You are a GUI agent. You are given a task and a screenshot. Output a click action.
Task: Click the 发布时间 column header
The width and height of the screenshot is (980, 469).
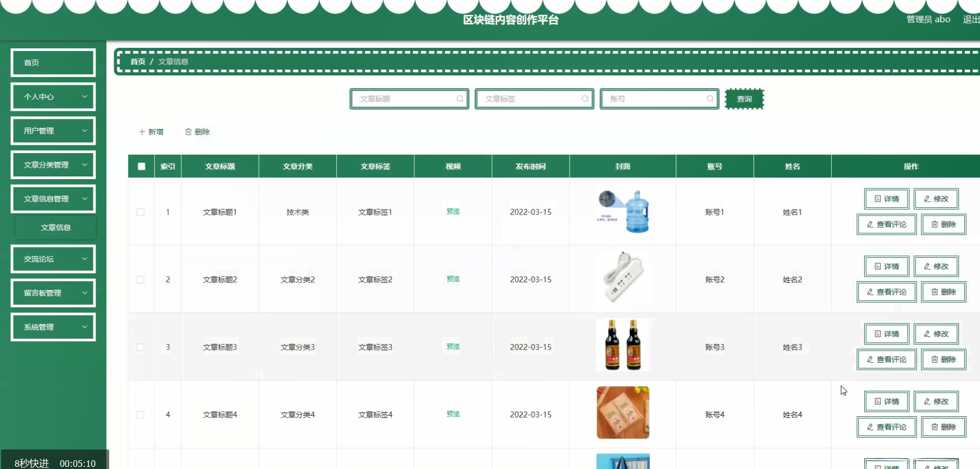(x=531, y=167)
